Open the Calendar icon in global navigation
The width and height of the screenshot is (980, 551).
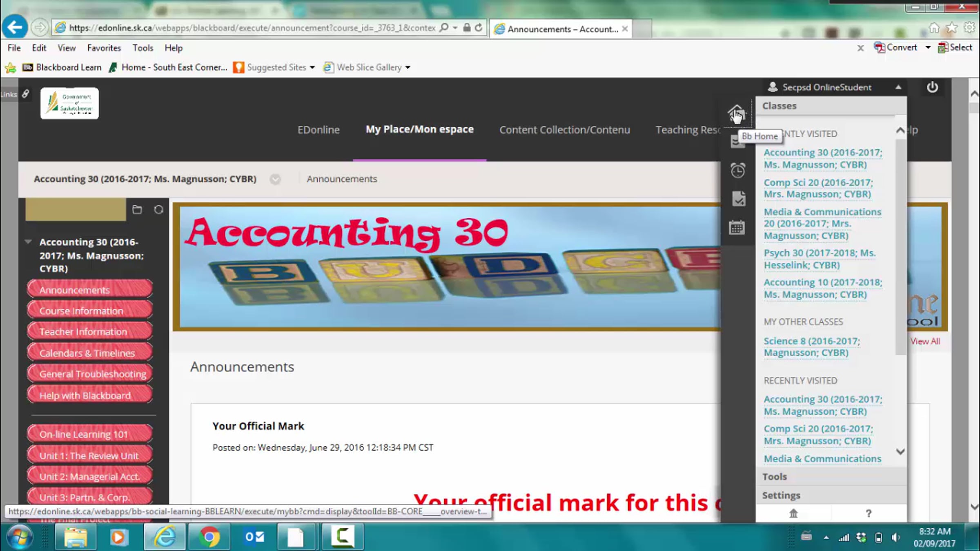tap(737, 228)
